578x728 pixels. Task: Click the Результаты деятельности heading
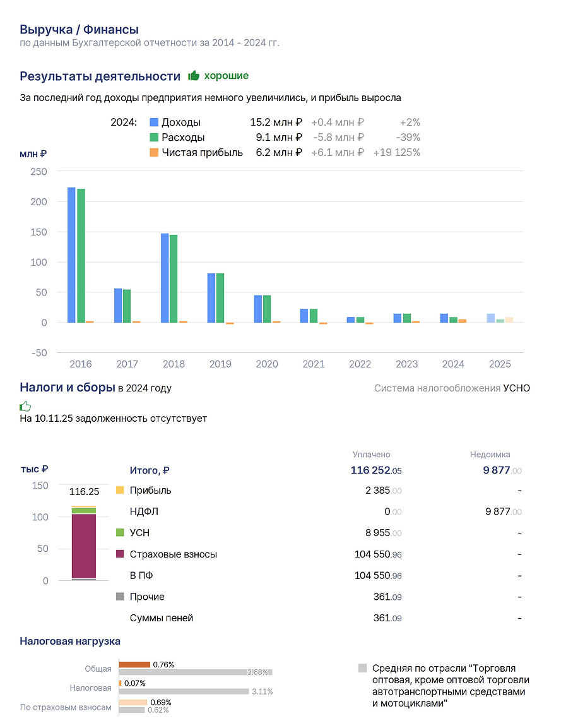pos(100,76)
